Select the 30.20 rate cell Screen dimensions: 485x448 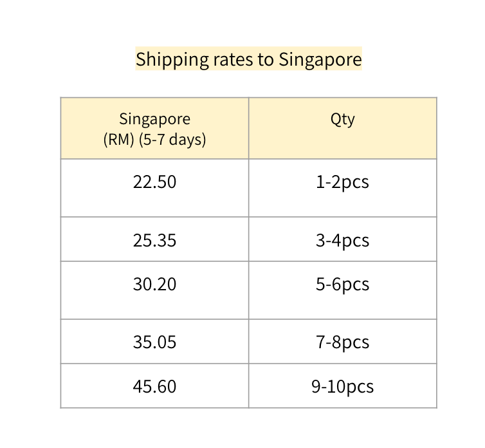tap(154, 284)
